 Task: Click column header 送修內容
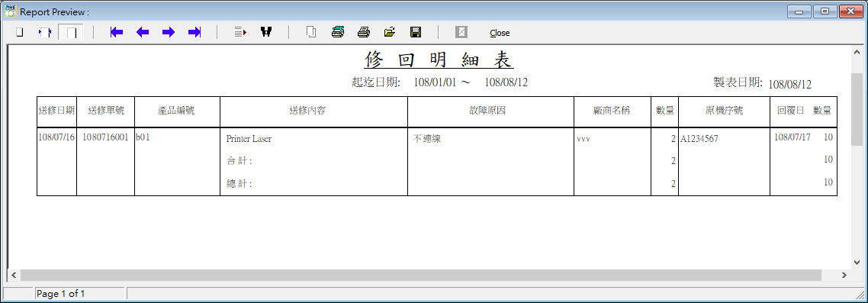click(x=307, y=111)
